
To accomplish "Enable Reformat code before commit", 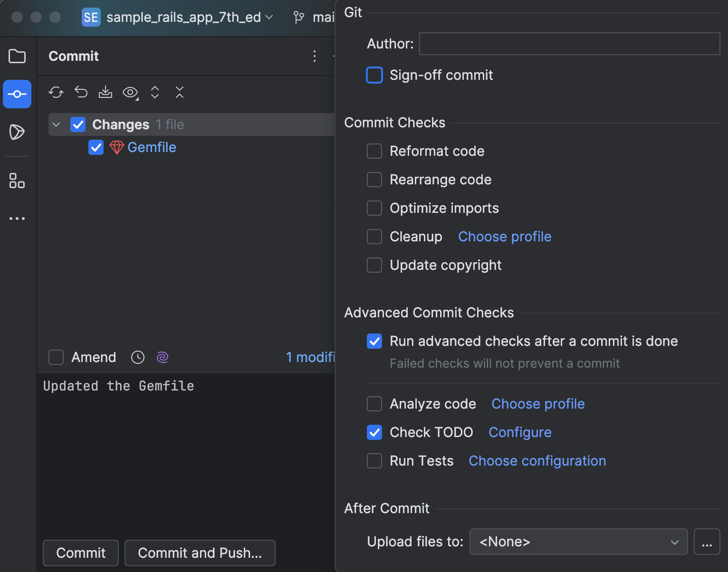I will pyautogui.click(x=374, y=151).
